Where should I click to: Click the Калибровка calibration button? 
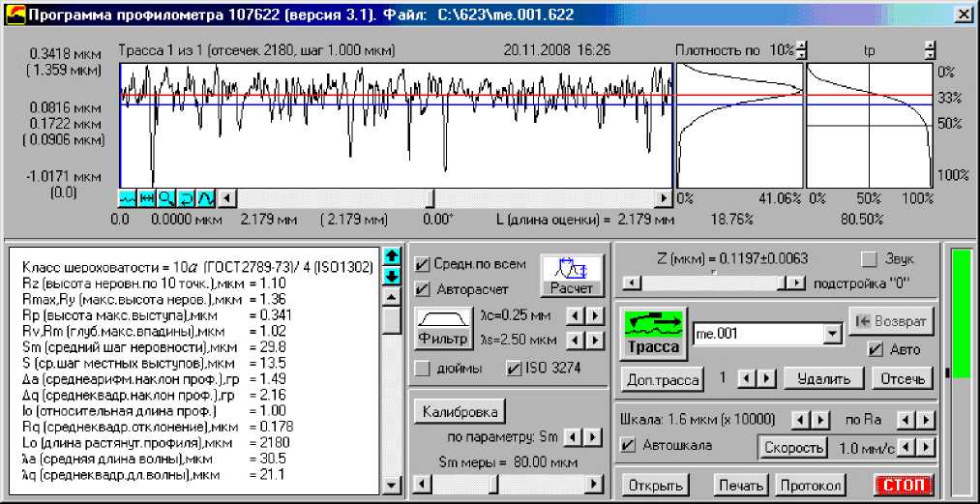click(x=460, y=411)
